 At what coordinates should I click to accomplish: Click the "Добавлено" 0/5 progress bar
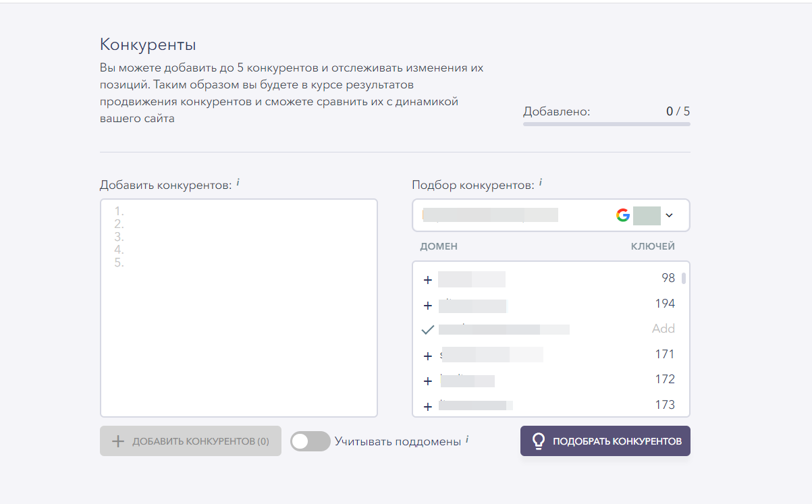[x=606, y=124]
